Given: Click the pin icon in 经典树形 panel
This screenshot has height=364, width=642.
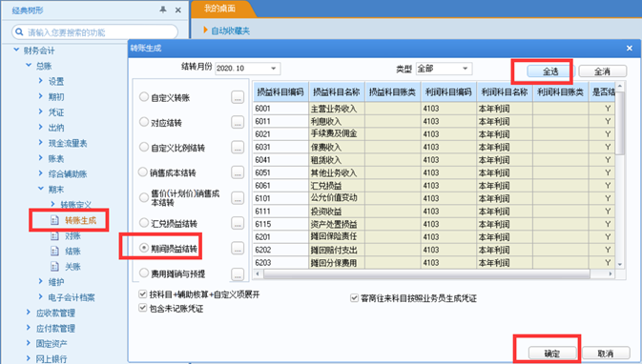Looking at the screenshot, I should click(x=163, y=10).
